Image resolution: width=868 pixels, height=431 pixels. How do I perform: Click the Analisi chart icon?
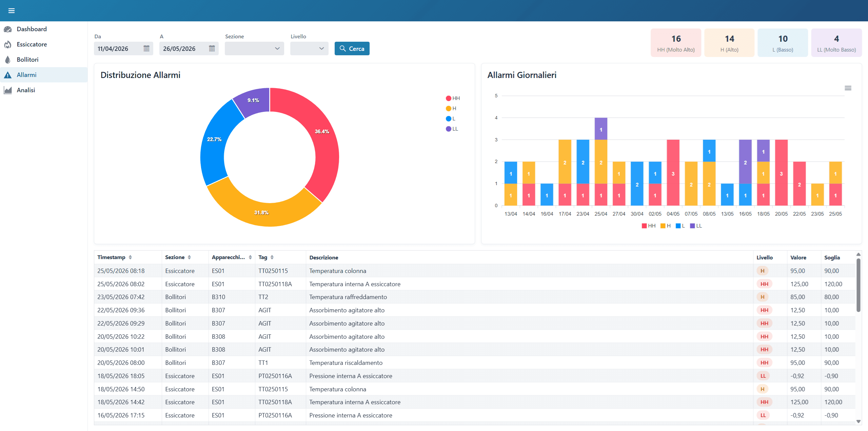(8, 90)
